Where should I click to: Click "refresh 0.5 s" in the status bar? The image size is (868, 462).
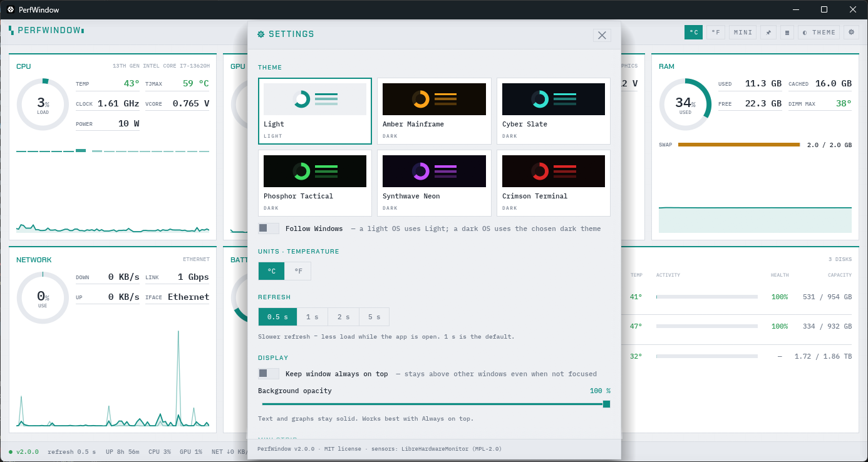[x=72, y=451]
